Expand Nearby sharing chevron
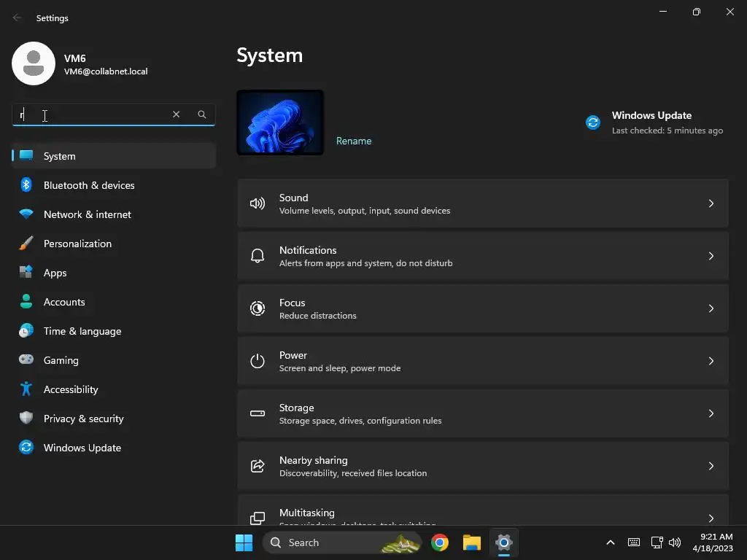Image resolution: width=747 pixels, height=560 pixels. click(711, 466)
